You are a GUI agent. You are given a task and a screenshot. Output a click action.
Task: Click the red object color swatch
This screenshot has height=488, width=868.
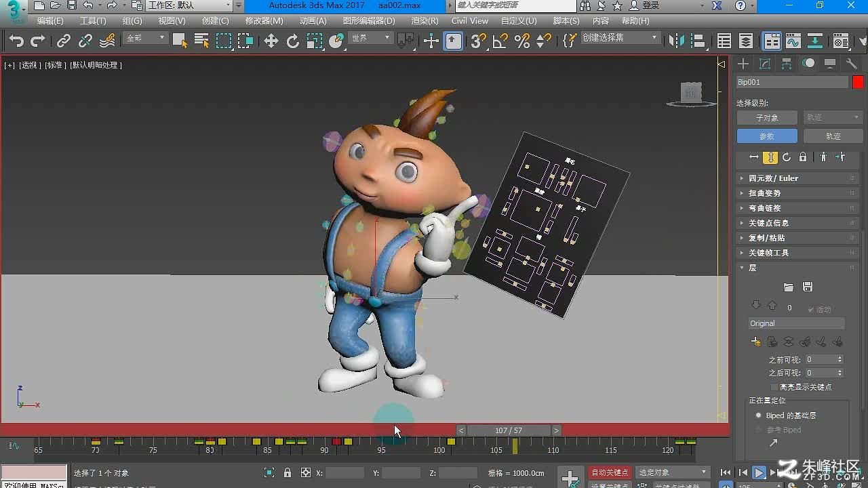858,82
